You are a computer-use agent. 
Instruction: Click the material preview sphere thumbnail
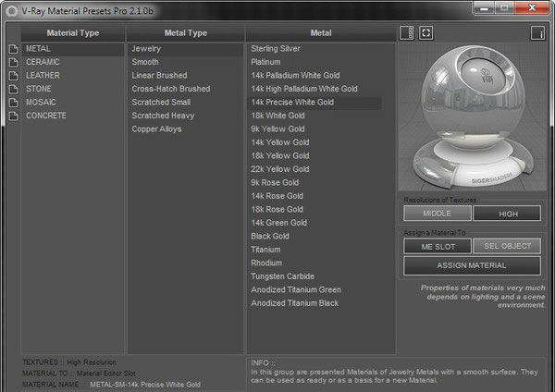pos(472,117)
